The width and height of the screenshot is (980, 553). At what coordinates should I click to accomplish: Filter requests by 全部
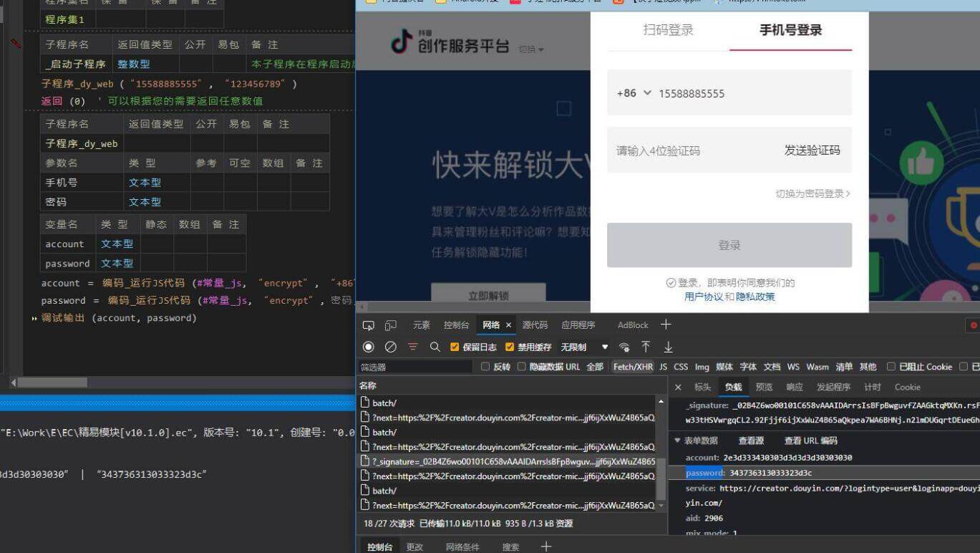[x=595, y=367]
